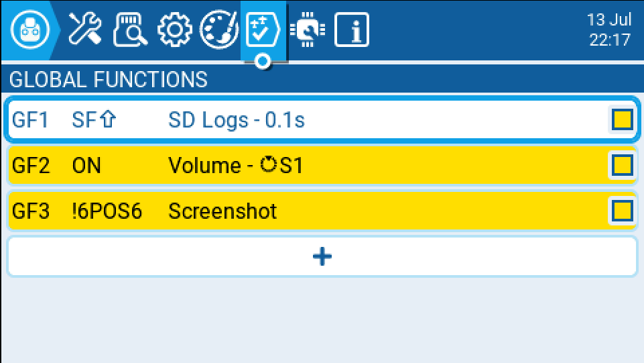This screenshot has width=644, height=363.
Task: Click the SF up switch label on GF1
Action: 94,119
